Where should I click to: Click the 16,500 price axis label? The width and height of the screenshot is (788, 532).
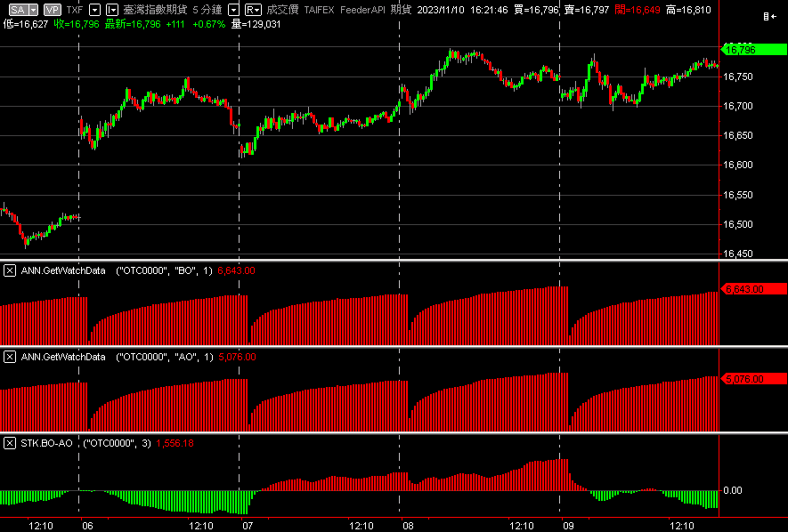coord(738,224)
